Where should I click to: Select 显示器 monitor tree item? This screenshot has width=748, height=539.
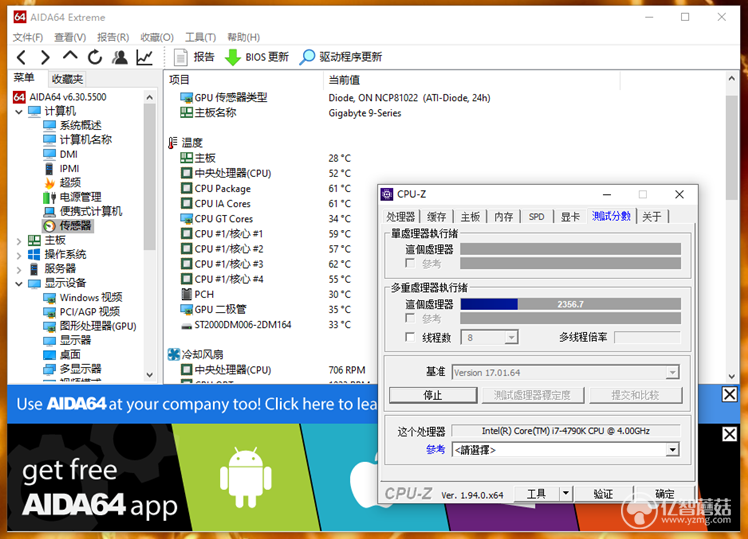point(67,341)
